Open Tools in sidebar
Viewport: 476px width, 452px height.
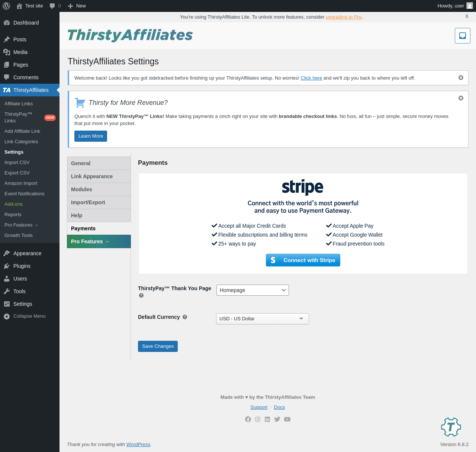click(30, 291)
